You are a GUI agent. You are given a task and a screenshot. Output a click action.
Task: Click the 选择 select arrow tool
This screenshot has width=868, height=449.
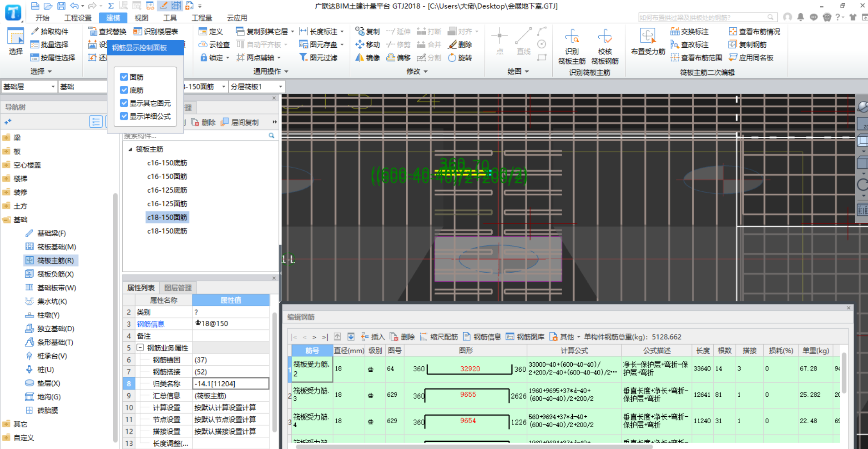pos(15,42)
